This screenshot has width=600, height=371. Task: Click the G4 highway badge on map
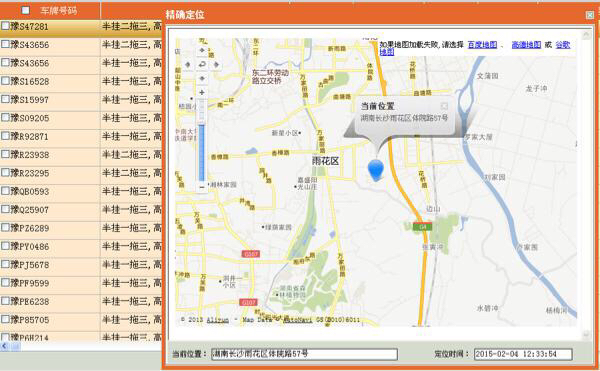tap(422, 227)
